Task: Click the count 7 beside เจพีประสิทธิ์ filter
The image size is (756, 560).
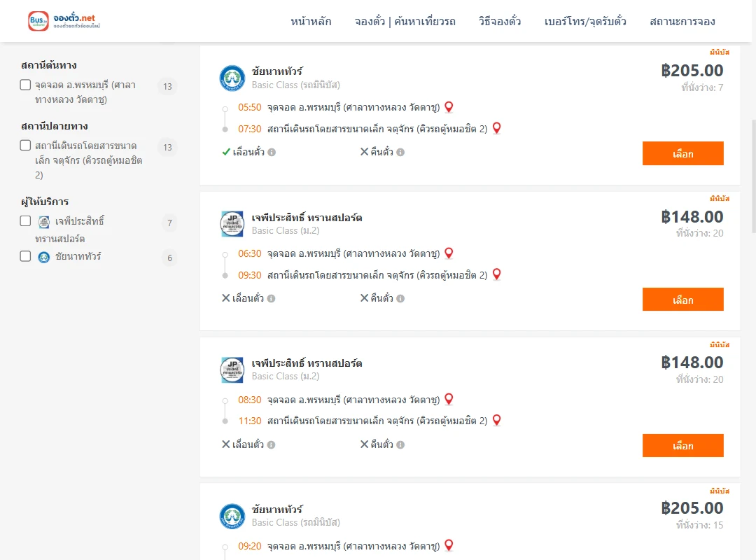Action: [x=169, y=223]
